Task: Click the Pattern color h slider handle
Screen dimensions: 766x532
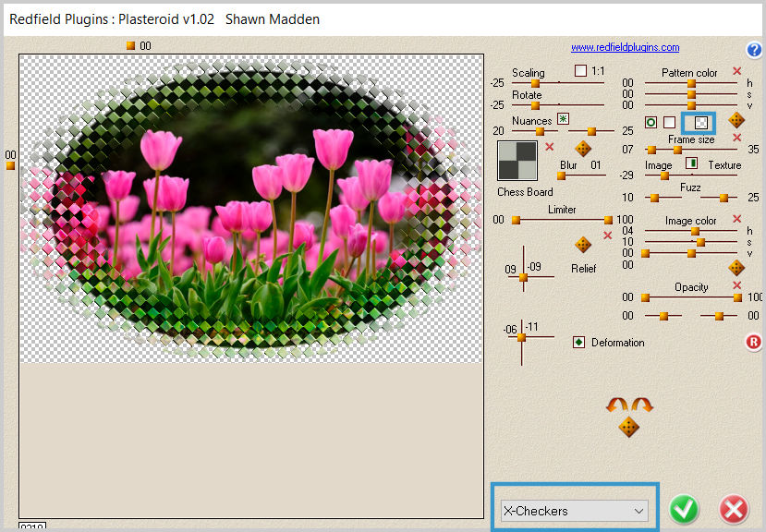Action: 691,83
